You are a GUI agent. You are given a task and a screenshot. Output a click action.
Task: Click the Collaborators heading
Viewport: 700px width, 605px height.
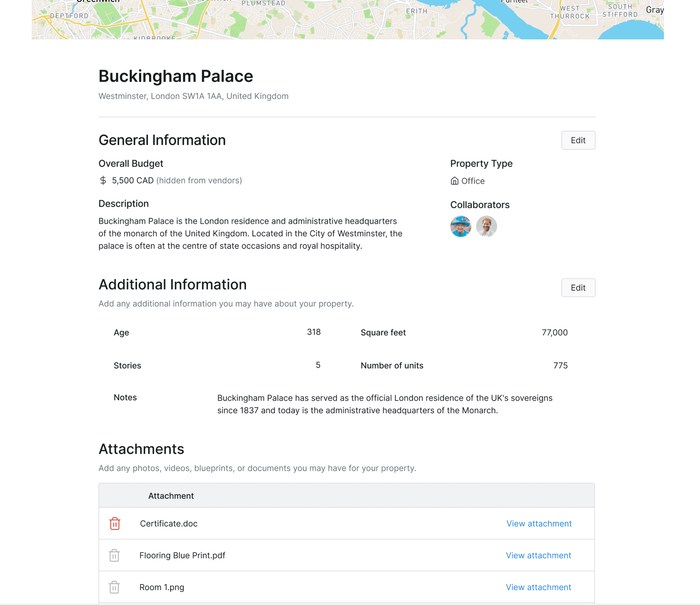480,205
